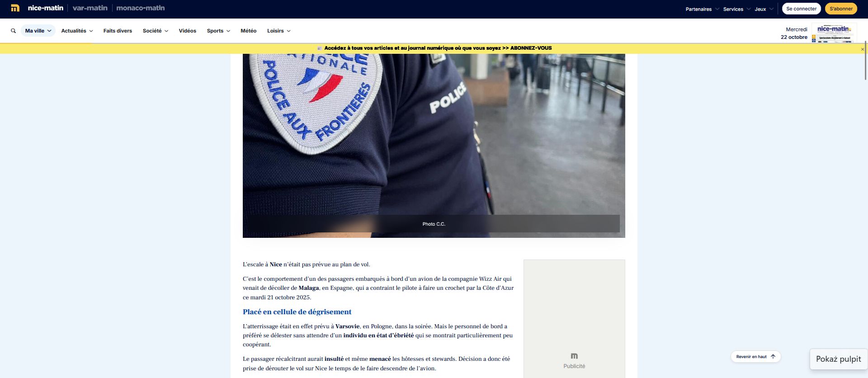Open the search magnifier icon
This screenshot has width=868, height=378.
click(x=13, y=31)
